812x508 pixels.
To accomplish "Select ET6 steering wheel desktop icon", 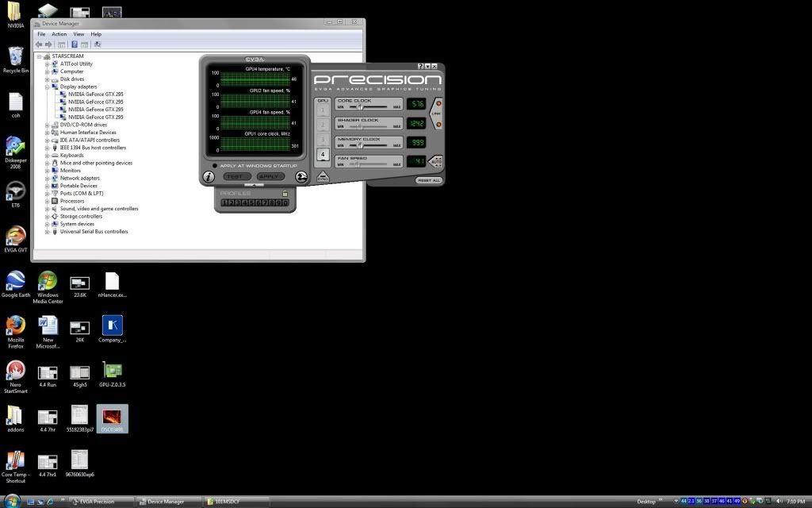I will pyautogui.click(x=16, y=194).
